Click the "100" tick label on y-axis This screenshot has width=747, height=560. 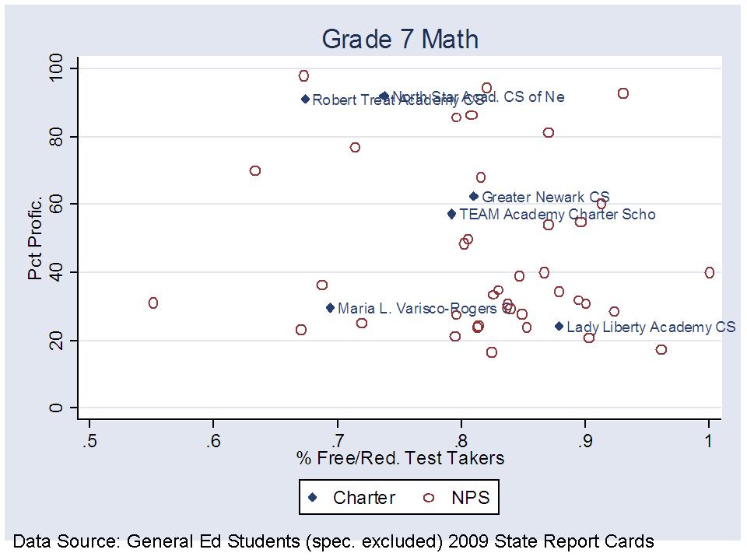click(x=56, y=69)
